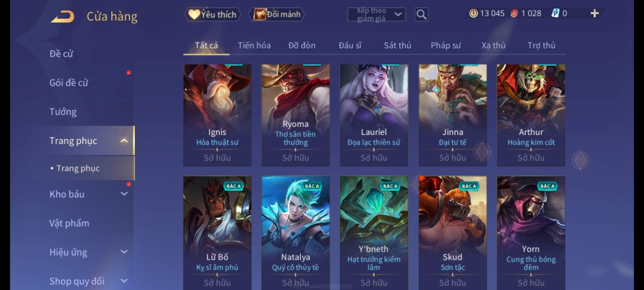Select the Lauriel Đọa lạc thiên sứ skin card
The width and height of the screenshot is (644, 290).
[374, 115]
